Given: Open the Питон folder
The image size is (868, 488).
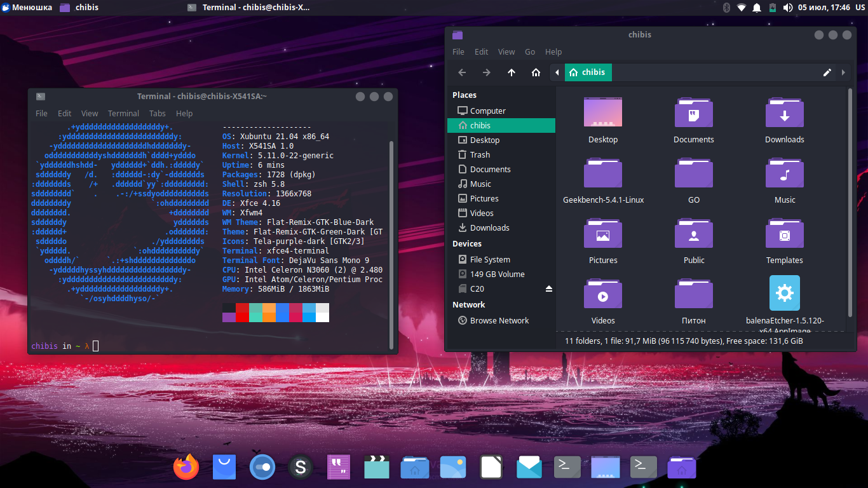Looking at the screenshot, I should tap(694, 294).
